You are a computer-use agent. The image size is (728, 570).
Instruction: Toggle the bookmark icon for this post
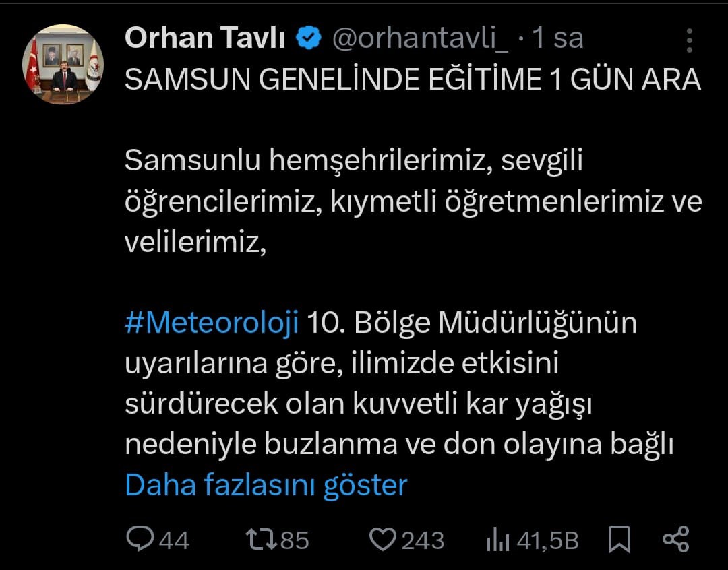pos(619,539)
